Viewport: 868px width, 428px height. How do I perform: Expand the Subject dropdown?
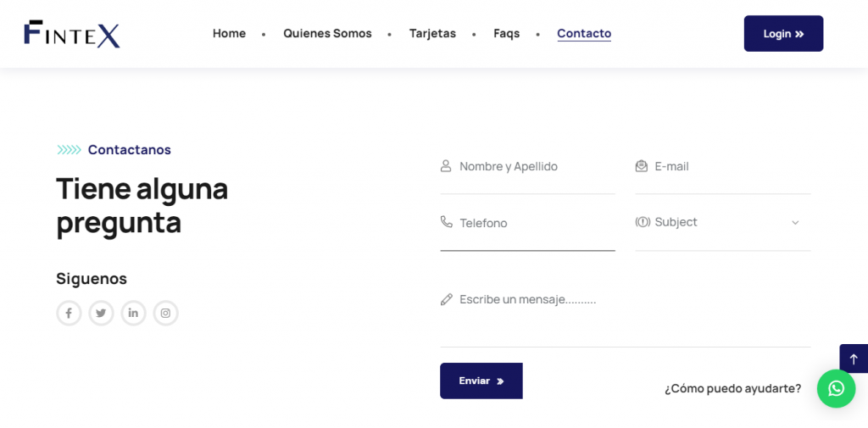(x=722, y=222)
